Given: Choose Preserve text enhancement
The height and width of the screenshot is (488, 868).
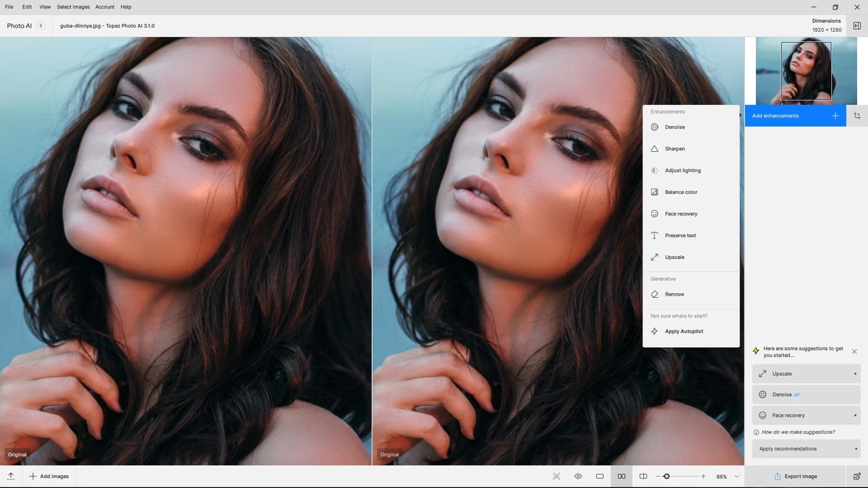Looking at the screenshot, I should point(691,236).
